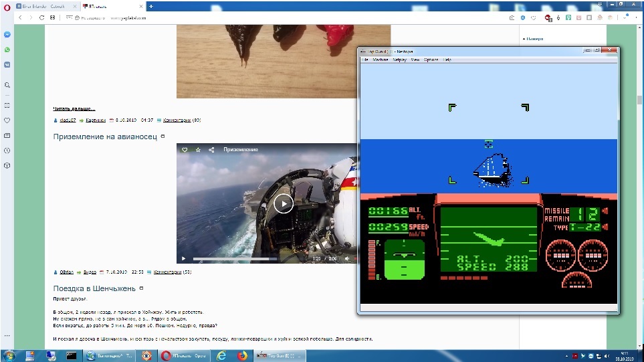Open VK in Opera sidebar
The width and height of the screenshot is (644, 362).
7,65
